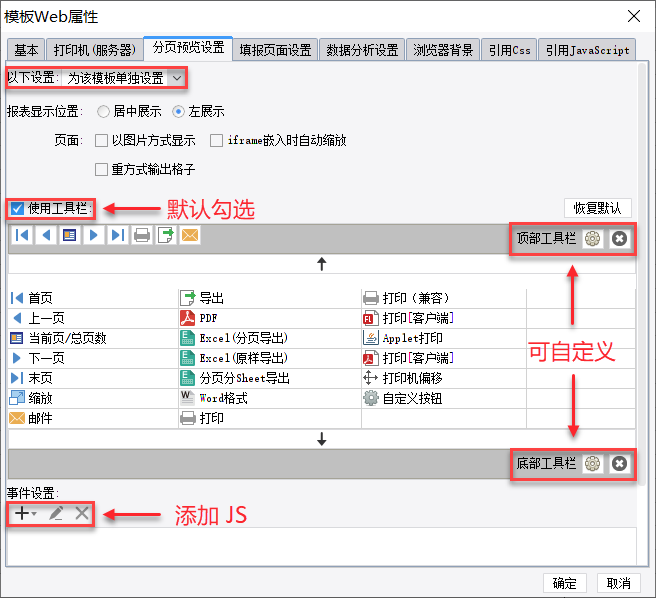Switch to 基本 tab
This screenshot has width=656, height=598.
26,50
